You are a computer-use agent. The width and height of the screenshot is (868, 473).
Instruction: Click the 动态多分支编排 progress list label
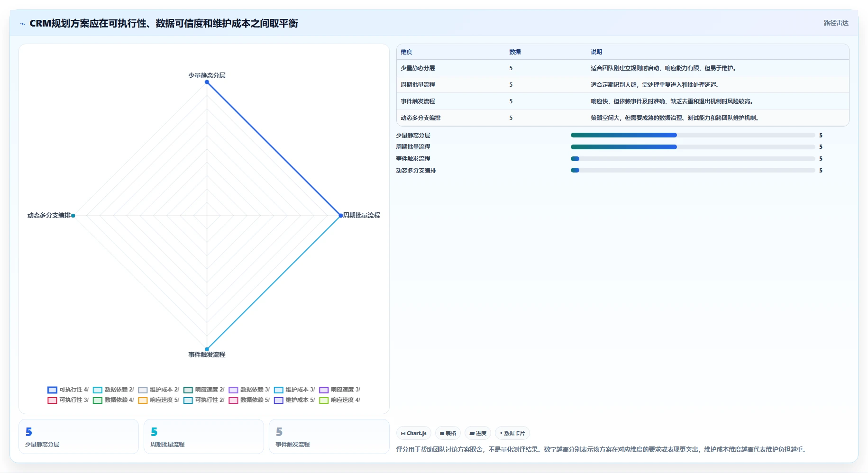pyautogui.click(x=416, y=171)
